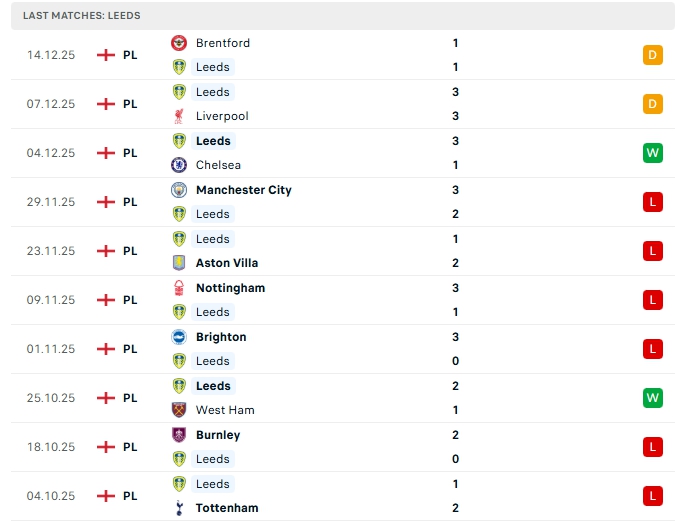Open the Manchester City team link
This screenshot has width=686, height=522.
point(243,190)
